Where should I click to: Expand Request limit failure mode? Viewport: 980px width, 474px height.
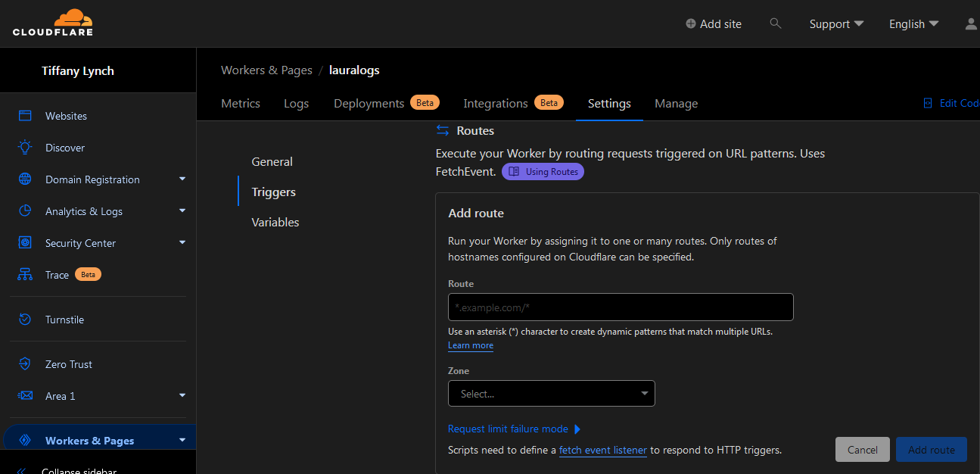point(514,429)
